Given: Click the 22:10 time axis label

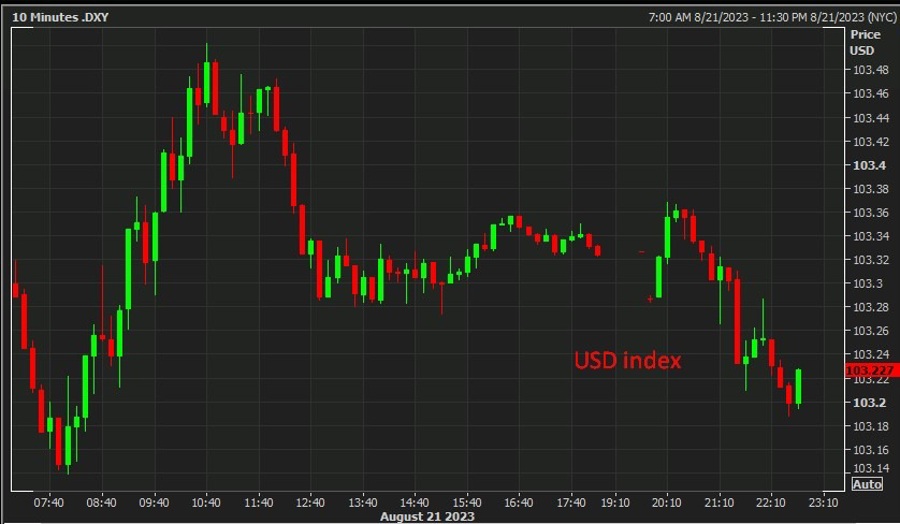Looking at the screenshot, I should point(771,503).
